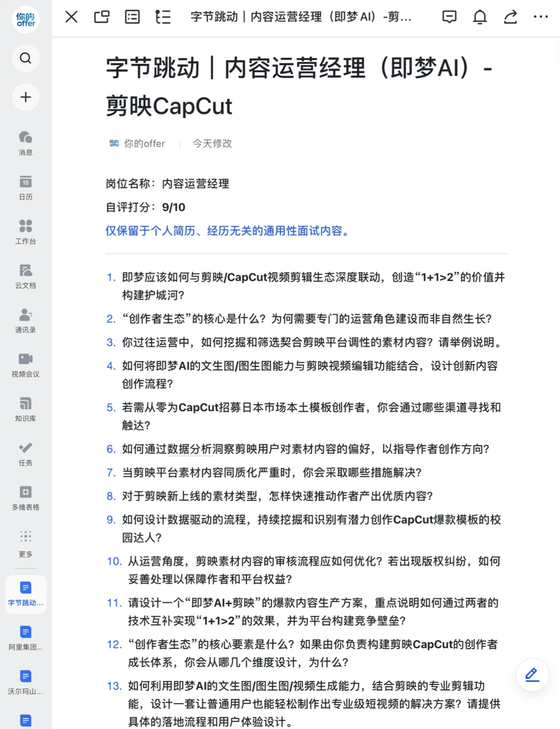Click the + create button in sidebar
Viewport: 560px width, 729px height.
pos(25,97)
